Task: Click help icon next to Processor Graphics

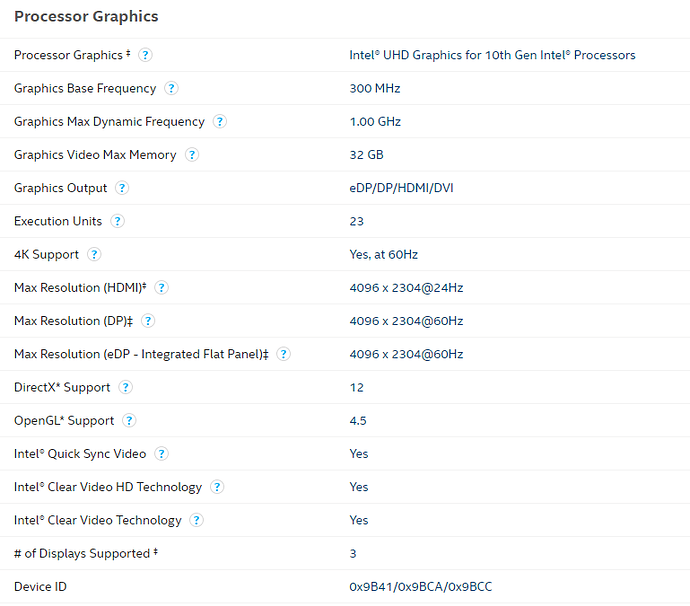Action: pyautogui.click(x=146, y=55)
